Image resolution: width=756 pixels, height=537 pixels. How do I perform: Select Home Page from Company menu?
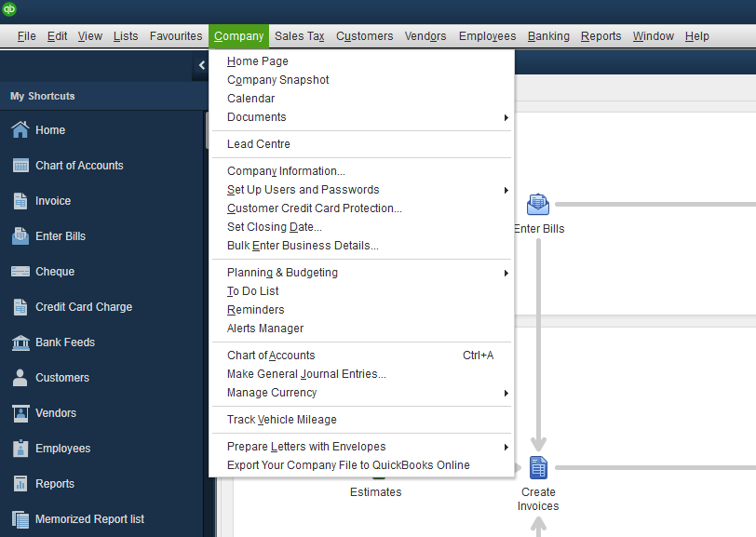[361, 61]
